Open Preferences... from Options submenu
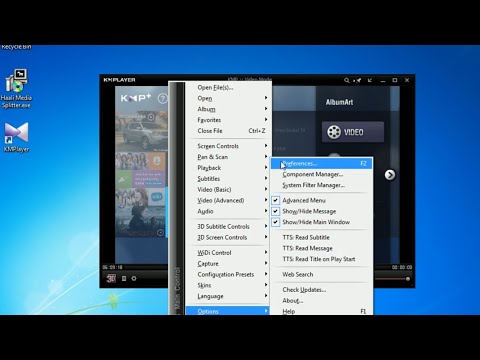 (322, 163)
